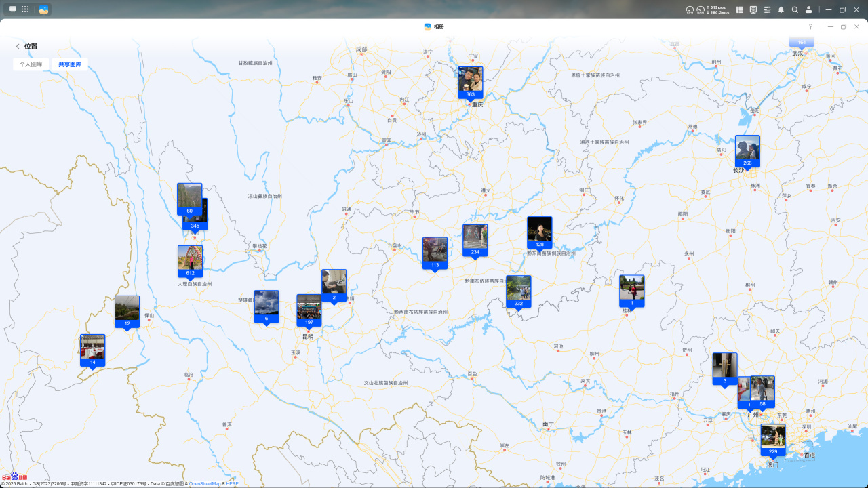Click the search magnifier in top bar
The width and height of the screenshot is (868, 488).
(x=795, y=9)
